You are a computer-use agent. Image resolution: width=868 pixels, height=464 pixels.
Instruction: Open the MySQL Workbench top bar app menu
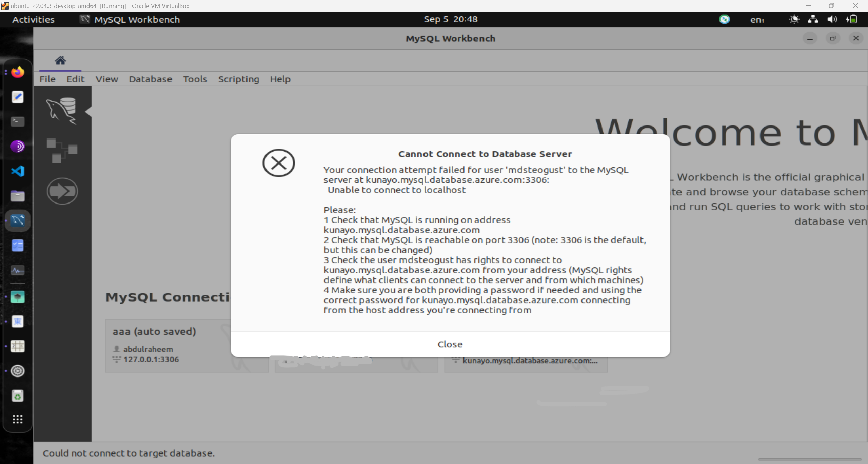[x=130, y=20]
